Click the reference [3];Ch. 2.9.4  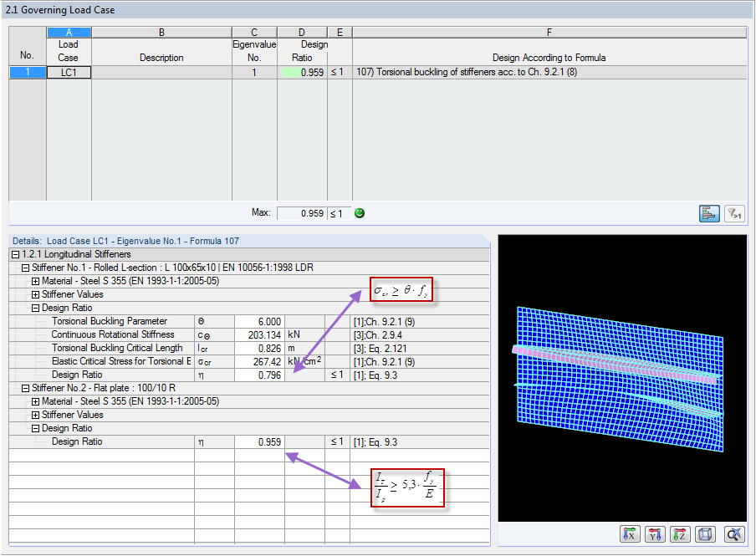[377, 335]
